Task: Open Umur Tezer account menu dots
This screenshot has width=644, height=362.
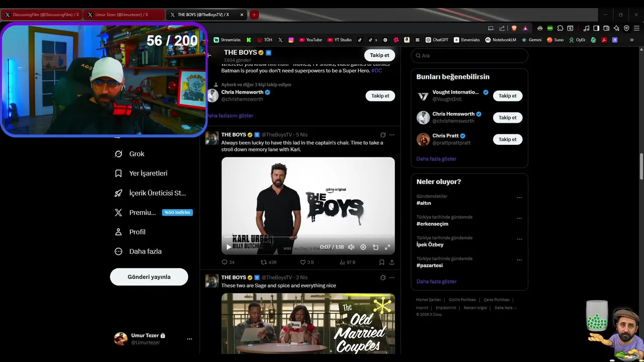Action: pos(190,339)
